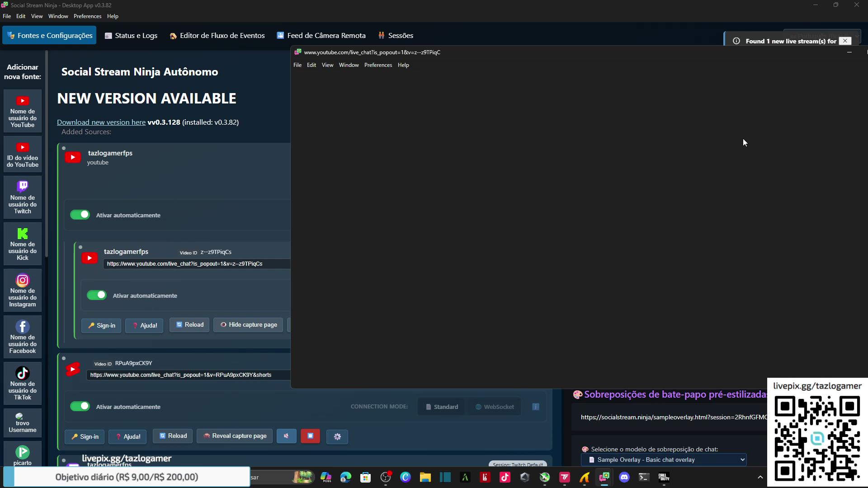This screenshot has width=868, height=488.
Task: Open Call of Duty from the taskbar
Action: click(664, 477)
